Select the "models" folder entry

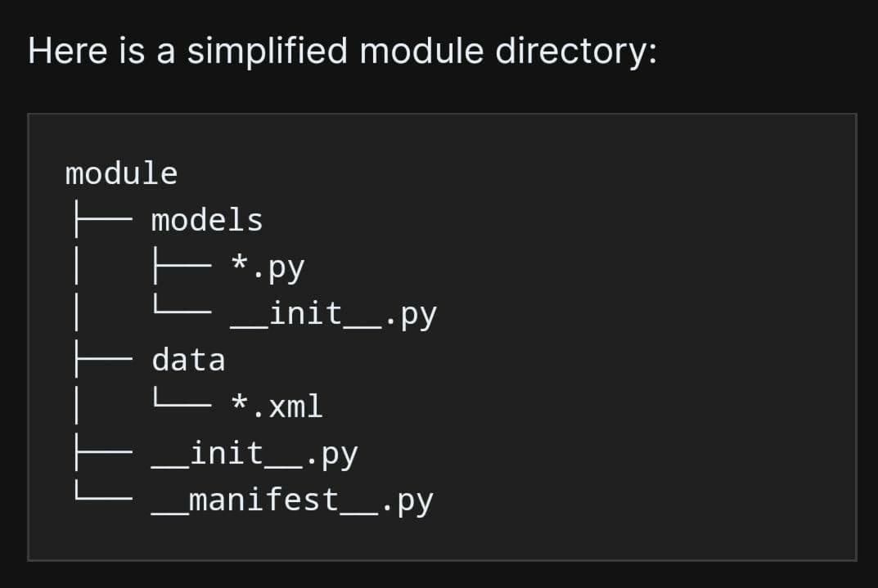207,220
